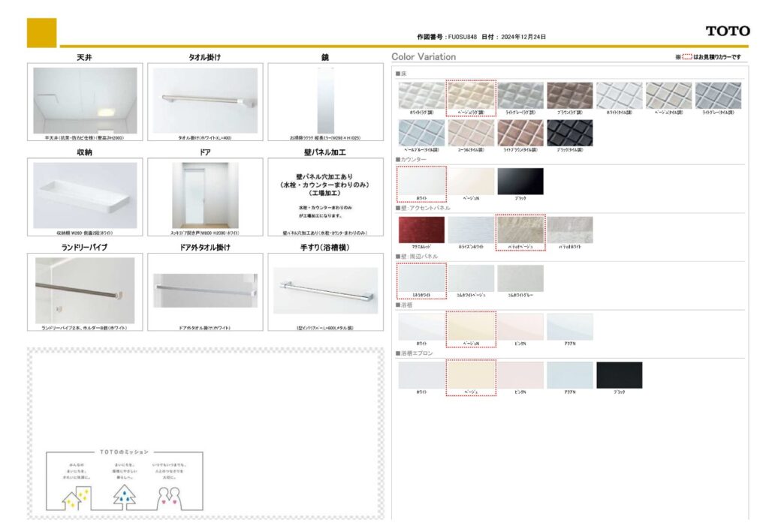The image size is (769, 532).
Task: Pick the black tile-style floor swatch
Action: (569, 133)
